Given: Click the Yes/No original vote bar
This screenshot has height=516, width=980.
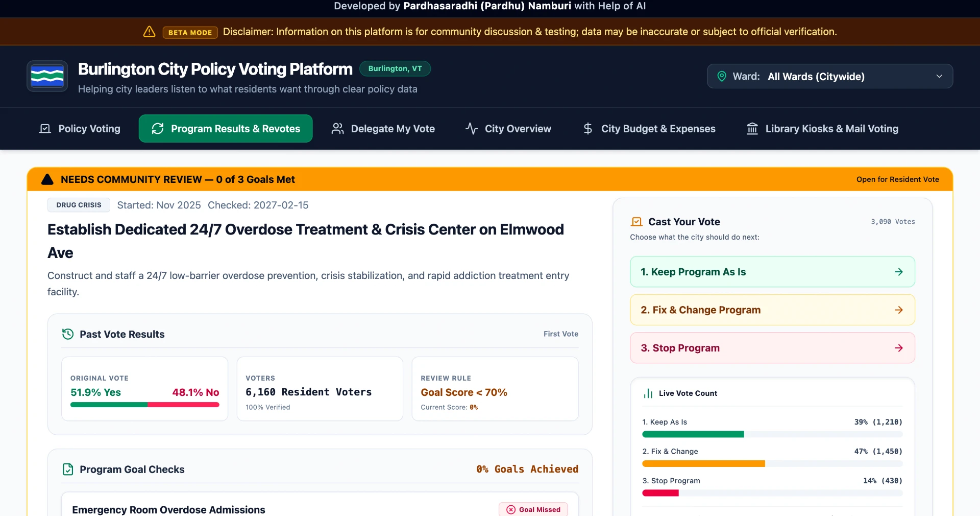Looking at the screenshot, I should pos(145,405).
